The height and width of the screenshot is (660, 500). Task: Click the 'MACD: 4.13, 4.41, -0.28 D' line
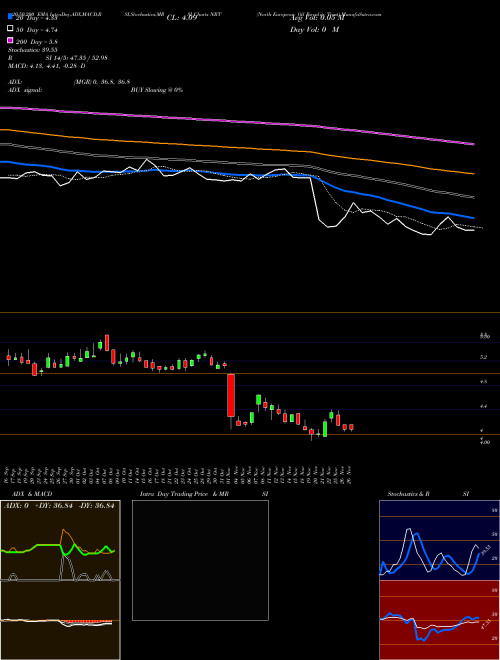pos(46,66)
